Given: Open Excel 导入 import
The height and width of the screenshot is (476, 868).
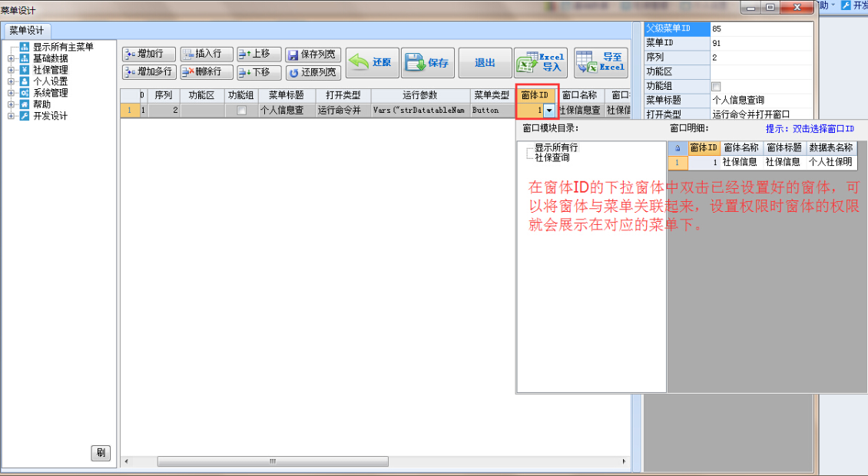Looking at the screenshot, I should [x=541, y=62].
